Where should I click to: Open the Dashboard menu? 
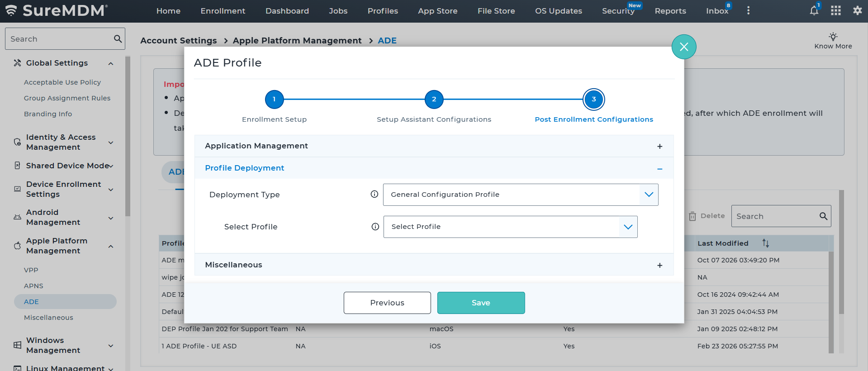pyautogui.click(x=287, y=11)
